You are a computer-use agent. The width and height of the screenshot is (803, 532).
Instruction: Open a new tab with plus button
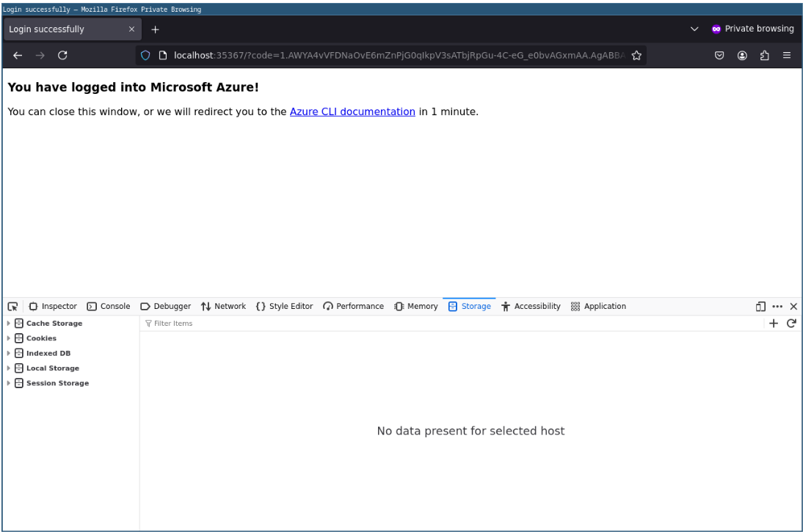click(155, 29)
